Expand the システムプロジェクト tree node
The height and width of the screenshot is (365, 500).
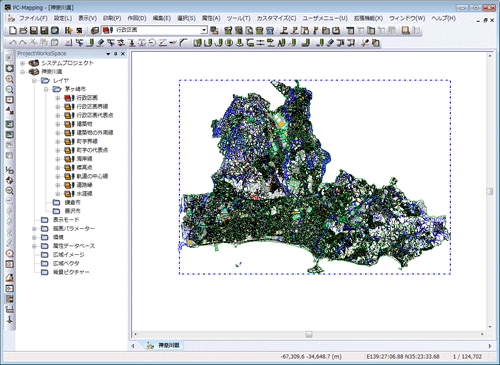coord(22,63)
